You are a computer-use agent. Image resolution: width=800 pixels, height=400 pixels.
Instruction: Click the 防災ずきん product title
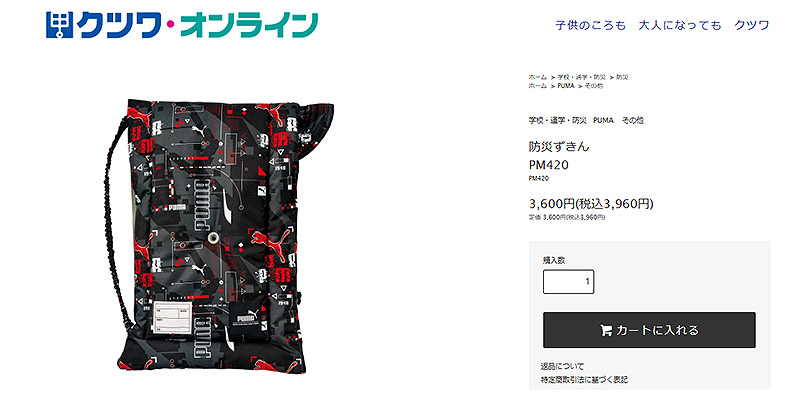(x=559, y=147)
